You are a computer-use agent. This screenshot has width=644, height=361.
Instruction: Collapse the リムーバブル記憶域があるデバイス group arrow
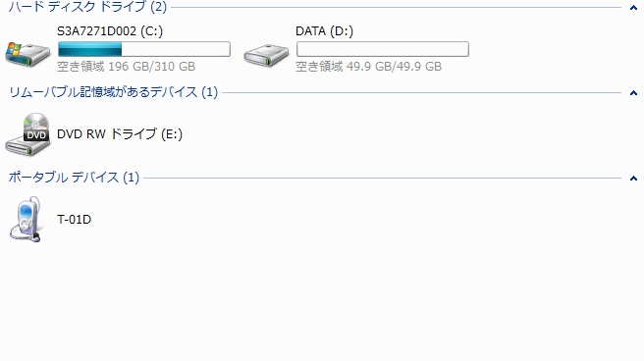pyautogui.click(x=633, y=93)
